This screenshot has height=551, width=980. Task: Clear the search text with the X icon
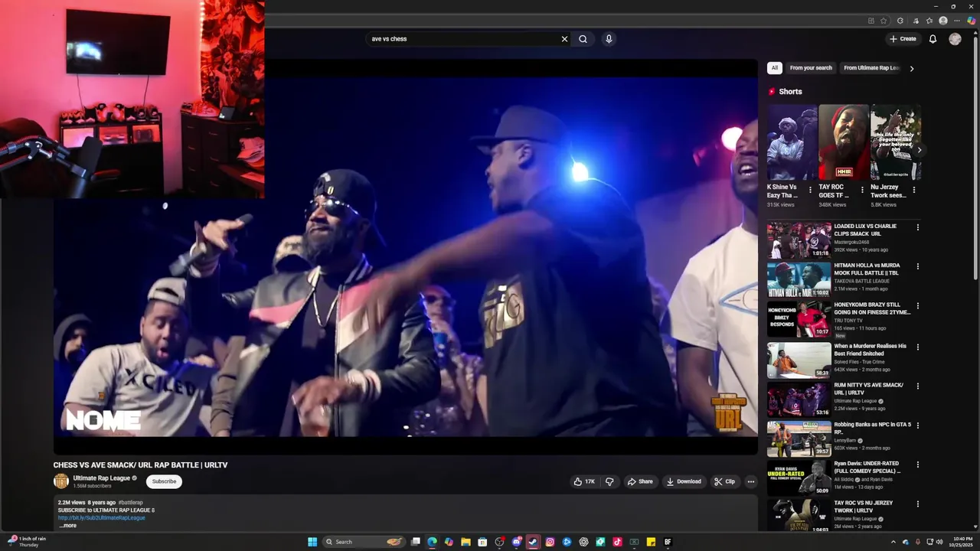tap(564, 39)
